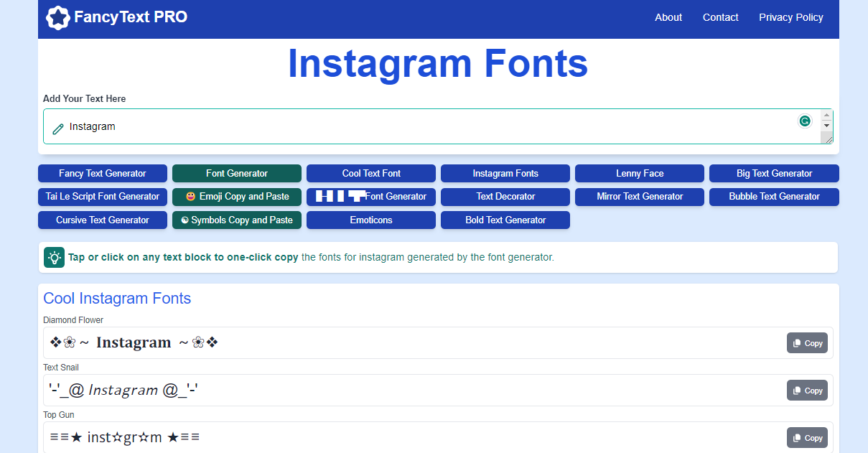This screenshot has height=453, width=868.
Task: Click the Cool Instagram Fonts heading
Action: [117, 299]
